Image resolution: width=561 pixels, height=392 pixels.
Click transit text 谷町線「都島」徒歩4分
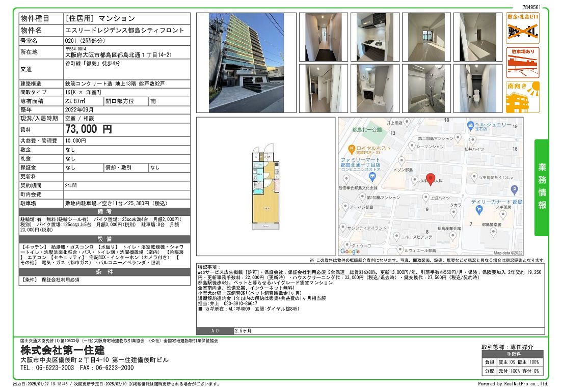93,63
